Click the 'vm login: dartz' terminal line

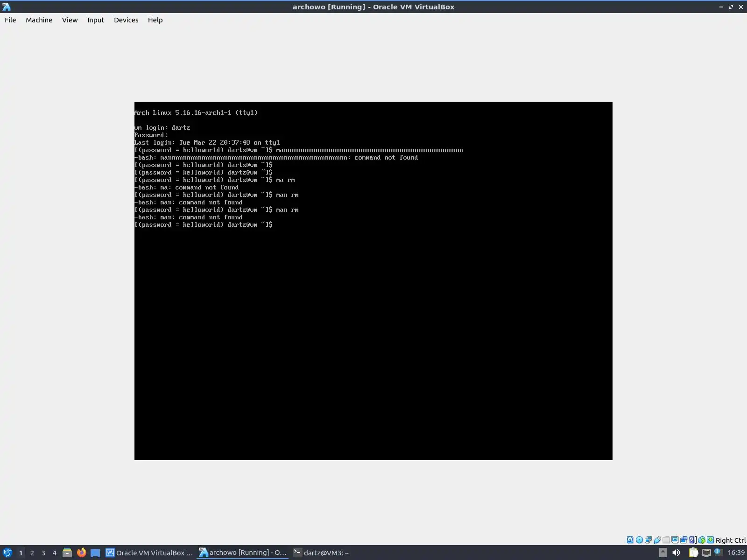[162, 127]
